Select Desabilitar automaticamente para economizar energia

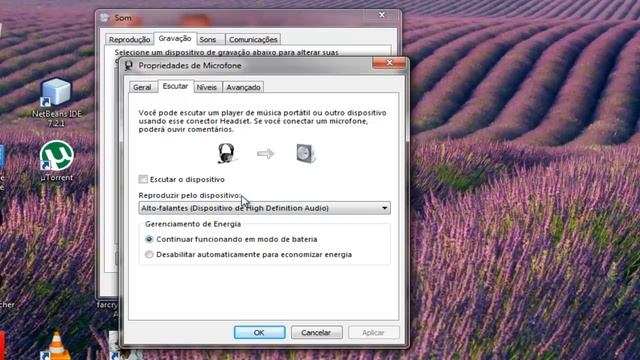coord(149,254)
